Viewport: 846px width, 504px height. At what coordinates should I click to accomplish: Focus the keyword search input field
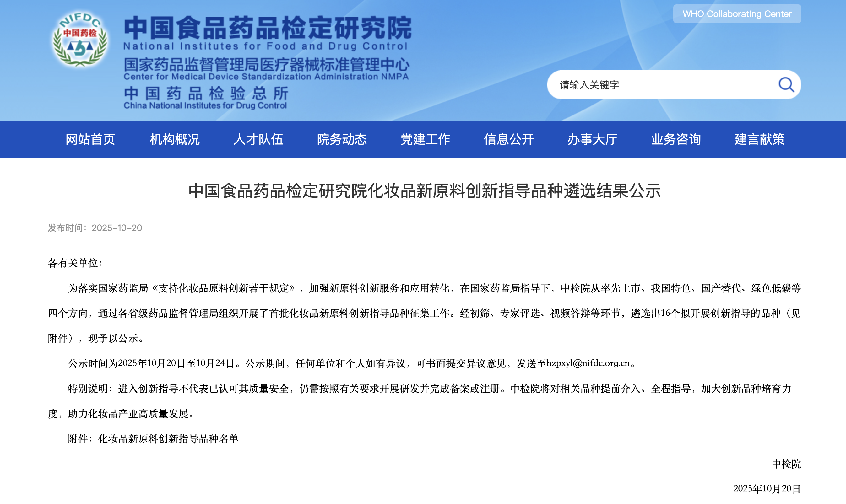(659, 85)
